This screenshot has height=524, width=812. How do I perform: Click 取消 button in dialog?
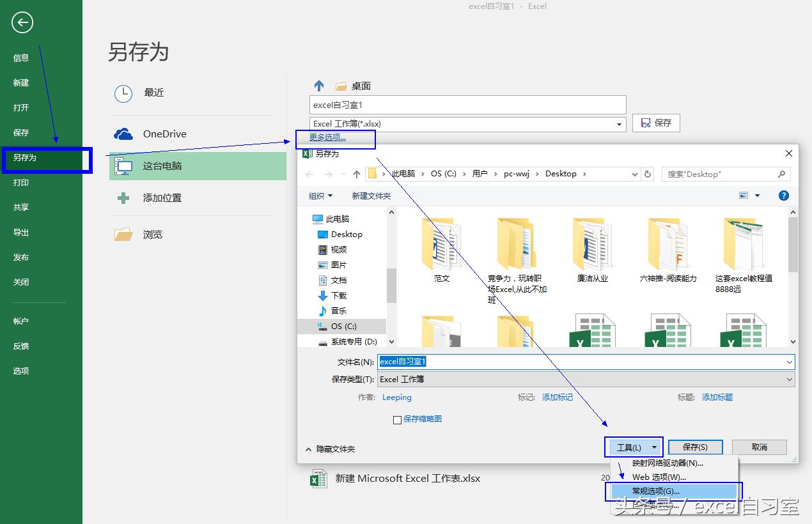tap(760, 447)
